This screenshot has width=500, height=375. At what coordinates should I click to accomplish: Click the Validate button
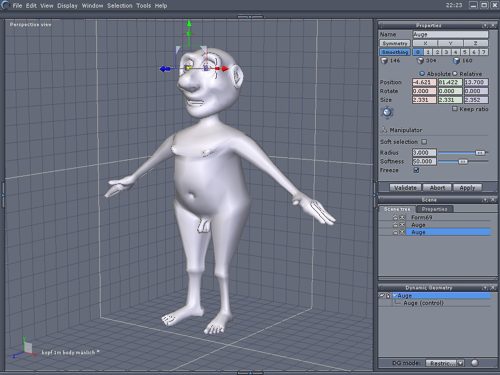[x=405, y=188]
